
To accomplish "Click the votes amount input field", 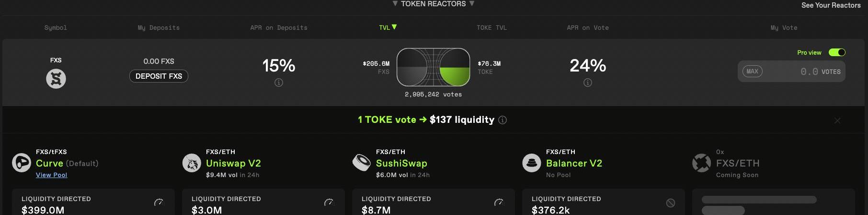I will point(791,72).
